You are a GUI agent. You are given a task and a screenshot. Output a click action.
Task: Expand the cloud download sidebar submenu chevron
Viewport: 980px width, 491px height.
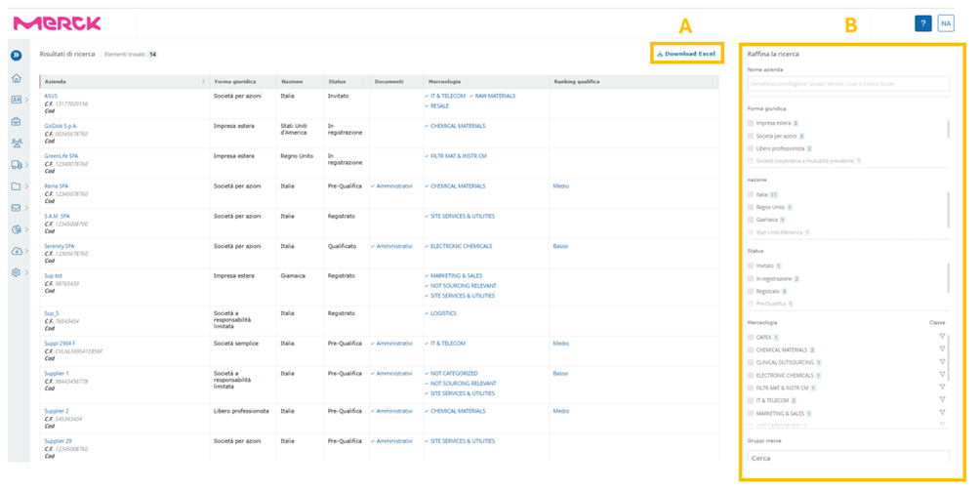26,251
